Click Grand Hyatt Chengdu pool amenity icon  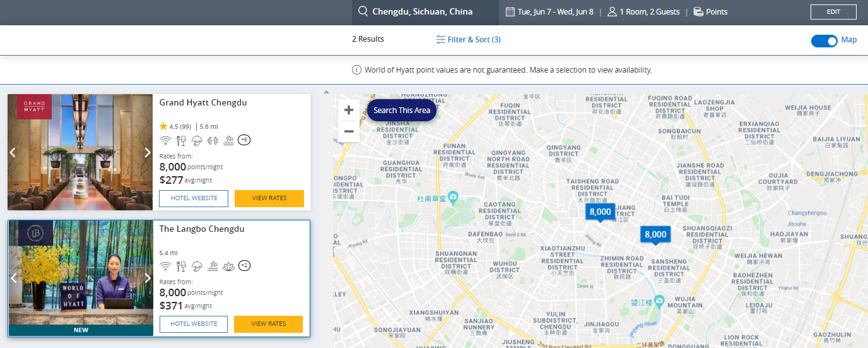[228, 140]
